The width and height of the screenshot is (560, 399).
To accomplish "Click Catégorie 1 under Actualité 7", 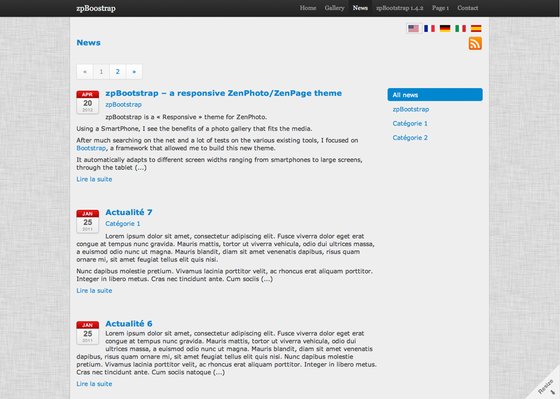I will (123, 224).
